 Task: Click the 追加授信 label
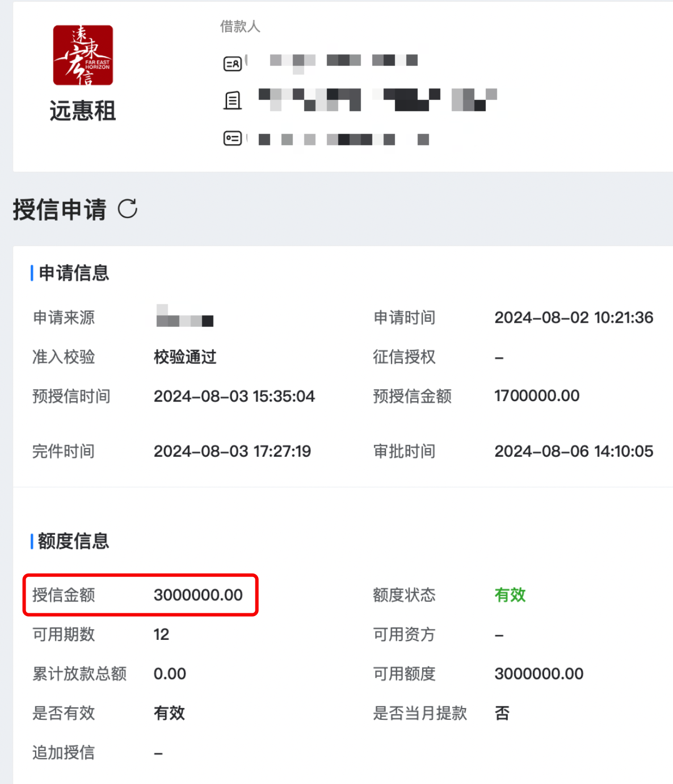pyautogui.click(x=64, y=753)
